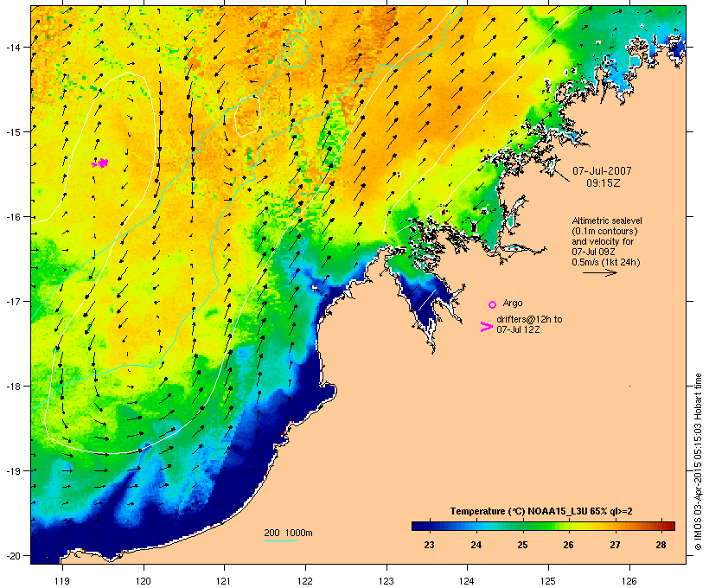Screen dimensions: 709x588
Task: Click the magenta Argo circle legend symbol
Action: (x=492, y=304)
